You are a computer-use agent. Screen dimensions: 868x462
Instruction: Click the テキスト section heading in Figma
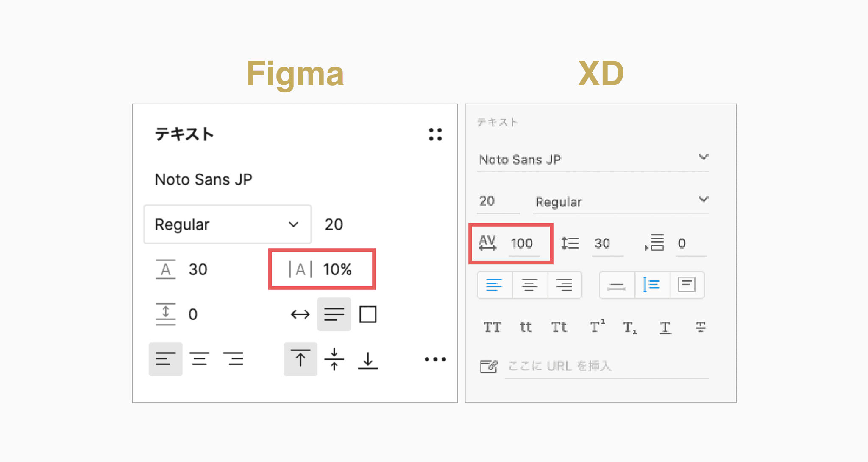pyautogui.click(x=184, y=134)
